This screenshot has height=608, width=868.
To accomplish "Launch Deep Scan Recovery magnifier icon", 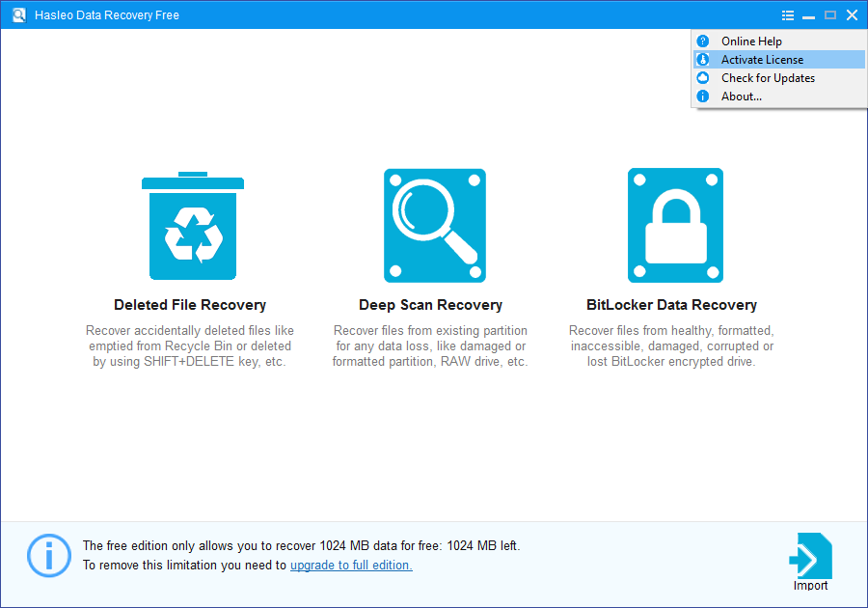I will coord(435,226).
